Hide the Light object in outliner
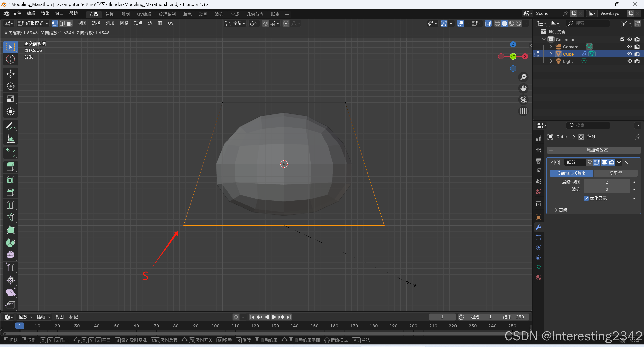This screenshot has width=644, height=347. [x=629, y=61]
